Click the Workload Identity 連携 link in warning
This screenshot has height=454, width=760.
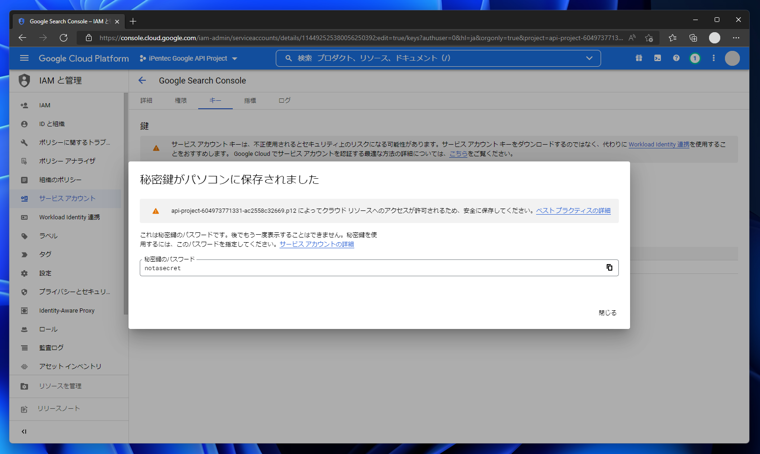click(x=658, y=144)
